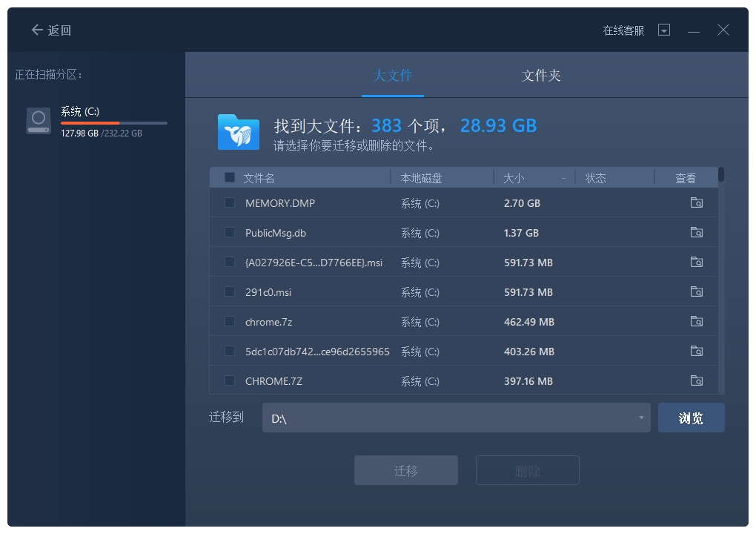Click the back arrow 返回
756x534 pixels.
(50, 30)
